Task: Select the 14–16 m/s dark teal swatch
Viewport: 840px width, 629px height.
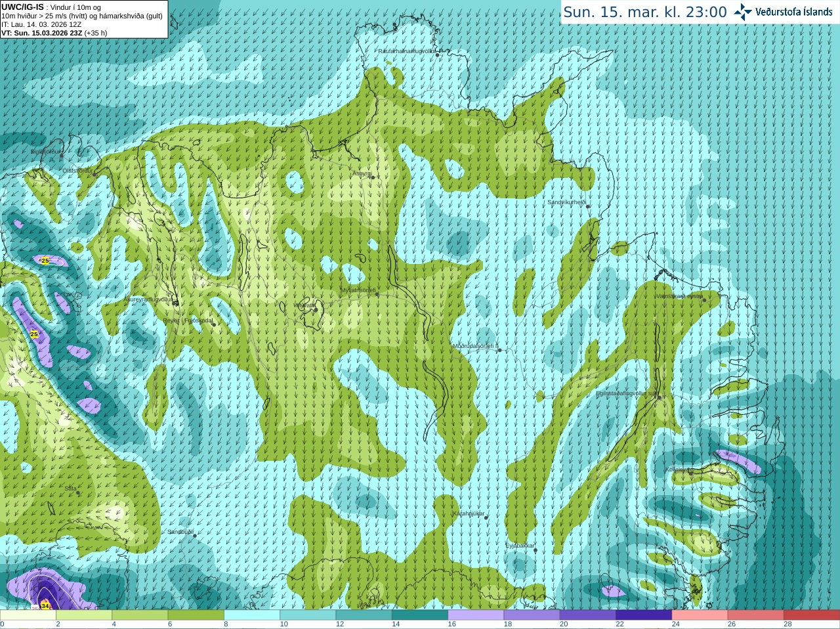Action: click(x=420, y=615)
